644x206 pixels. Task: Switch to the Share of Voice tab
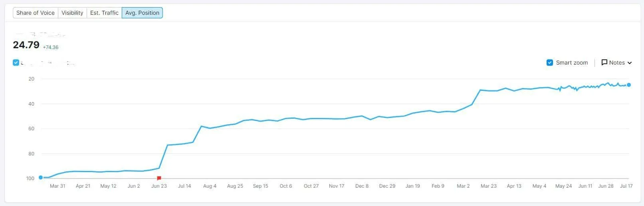coord(35,13)
